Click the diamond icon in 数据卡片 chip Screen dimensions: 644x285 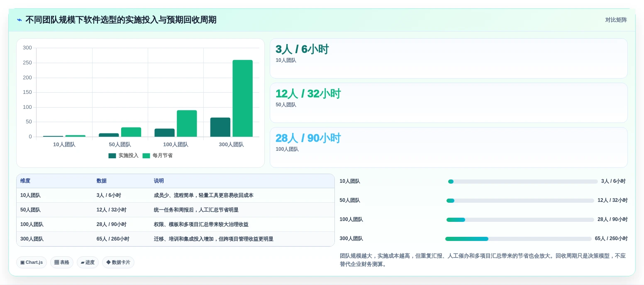108,263
